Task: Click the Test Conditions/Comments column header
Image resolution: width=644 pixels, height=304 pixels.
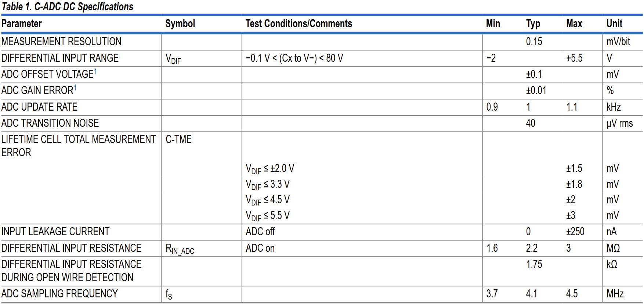Action: 299,24
